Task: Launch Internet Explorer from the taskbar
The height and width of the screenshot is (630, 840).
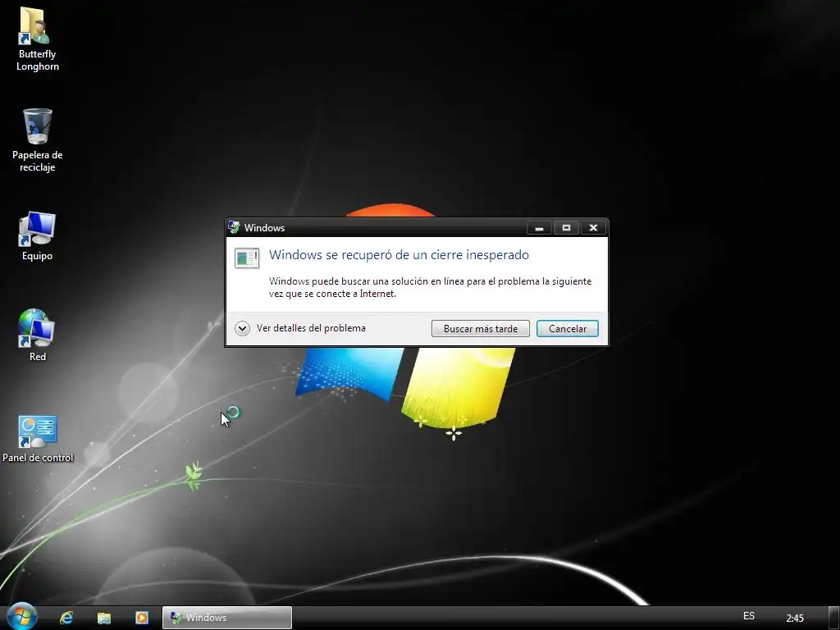Action: point(66,618)
